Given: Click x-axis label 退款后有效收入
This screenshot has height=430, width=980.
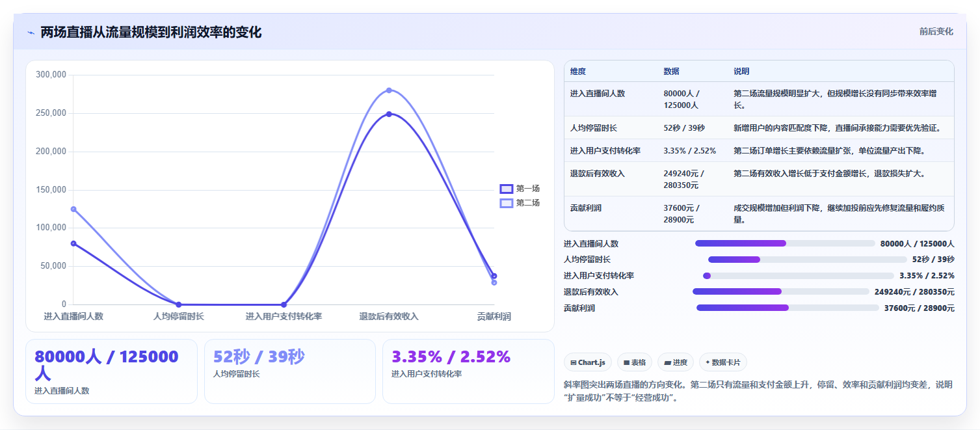Looking at the screenshot, I should [x=389, y=316].
